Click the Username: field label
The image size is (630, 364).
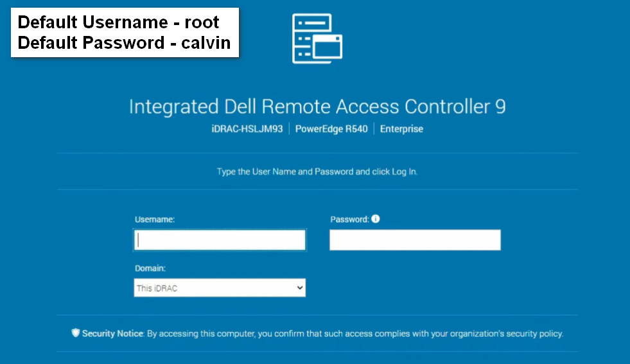pyautogui.click(x=155, y=220)
